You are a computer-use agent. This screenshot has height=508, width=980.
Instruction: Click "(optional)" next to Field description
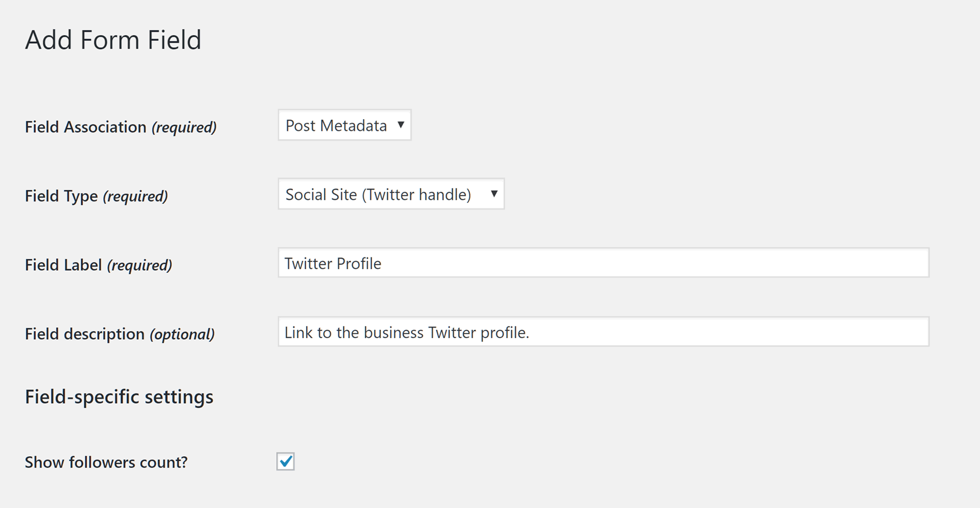(182, 335)
